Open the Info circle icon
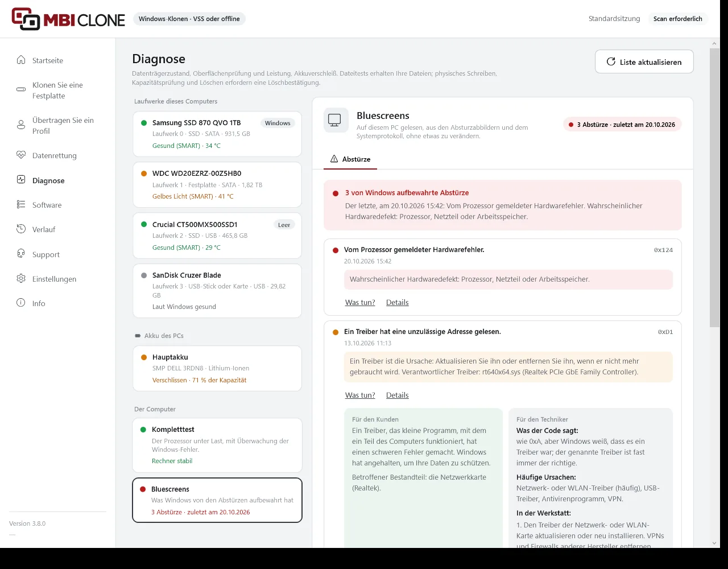 [x=21, y=303]
